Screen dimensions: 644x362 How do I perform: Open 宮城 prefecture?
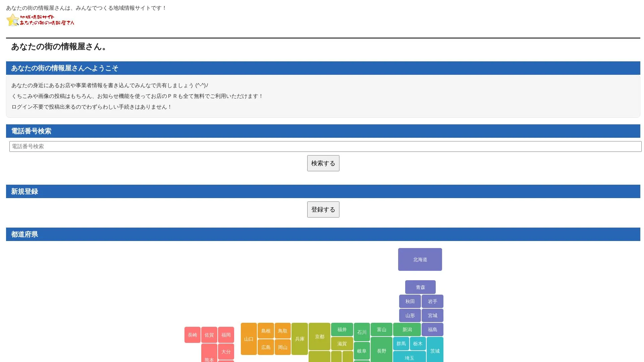point(432,315)
